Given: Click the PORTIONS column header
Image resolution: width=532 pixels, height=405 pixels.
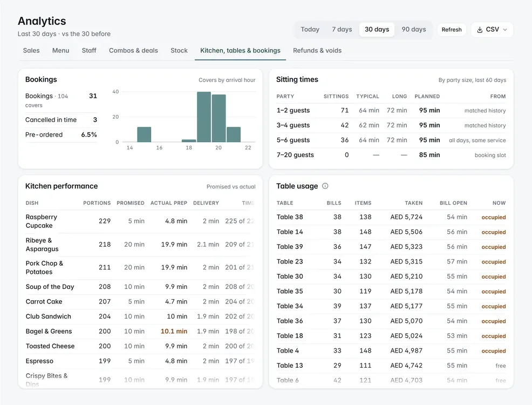Looking at the screenshot, I should coord(97,203).
